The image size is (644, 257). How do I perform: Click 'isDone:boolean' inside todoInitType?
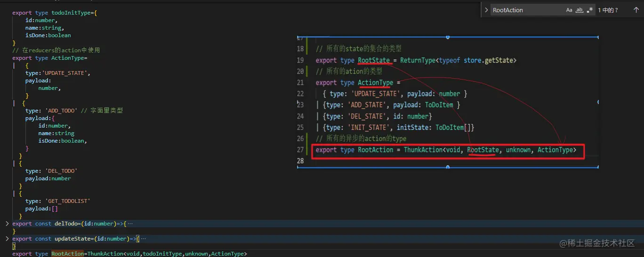(48, 35)
